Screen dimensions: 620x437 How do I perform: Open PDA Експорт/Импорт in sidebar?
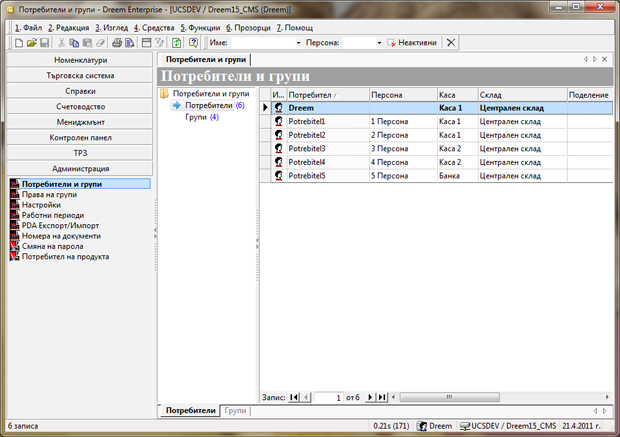tap(60, 225)
